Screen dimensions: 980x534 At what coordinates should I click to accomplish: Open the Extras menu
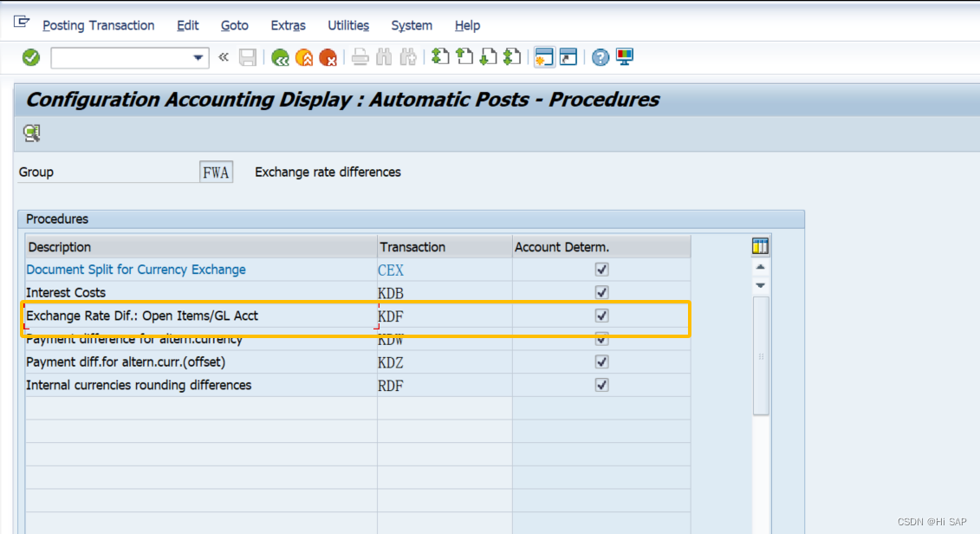coord(288,25)
